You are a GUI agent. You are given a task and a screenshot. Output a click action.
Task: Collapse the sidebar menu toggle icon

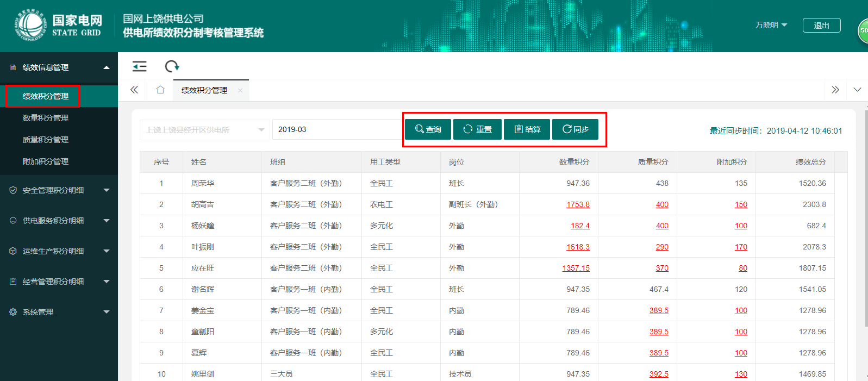[x=140, y=66]
